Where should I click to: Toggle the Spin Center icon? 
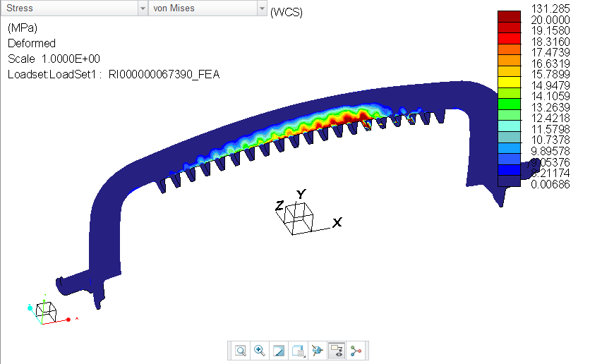pos(356,351)
